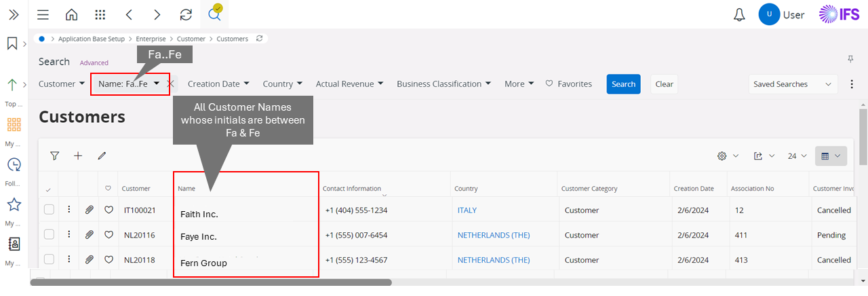Favorite customer IT100021 with heart

[x=108, y=210]
